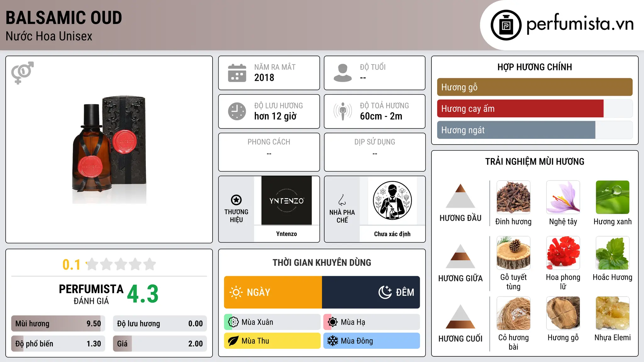
Task: Select the Đinh hương clove note image
Action: pos(514,197)
